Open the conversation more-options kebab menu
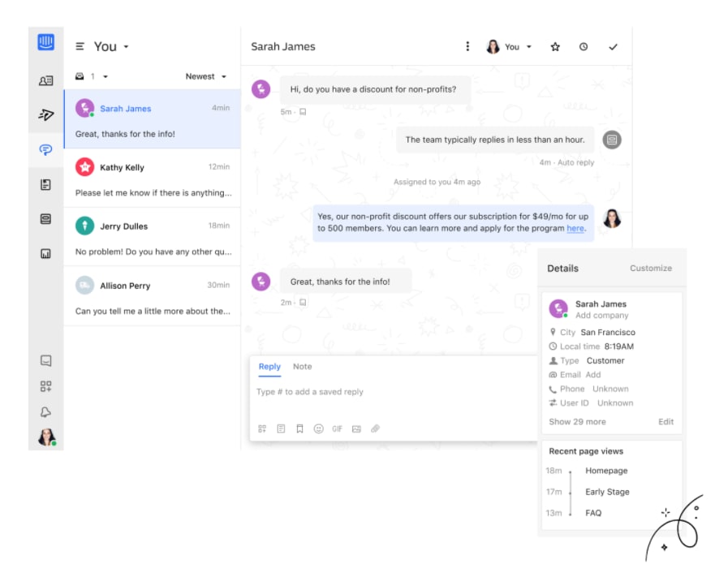 pos(467,46)
